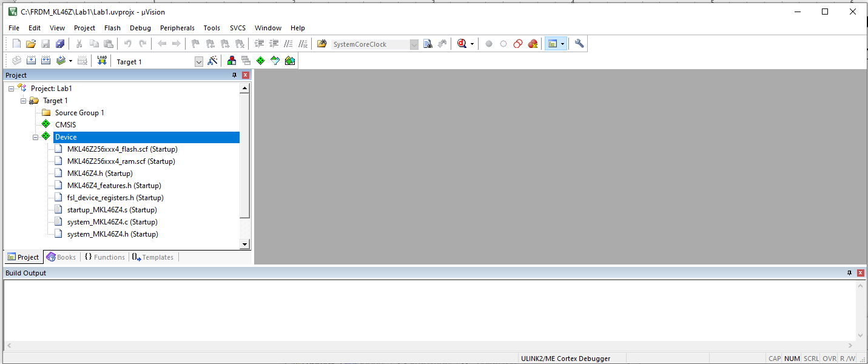Open the Peripherals menu
This screenshot has height=364, width=868.
(177, 28)
